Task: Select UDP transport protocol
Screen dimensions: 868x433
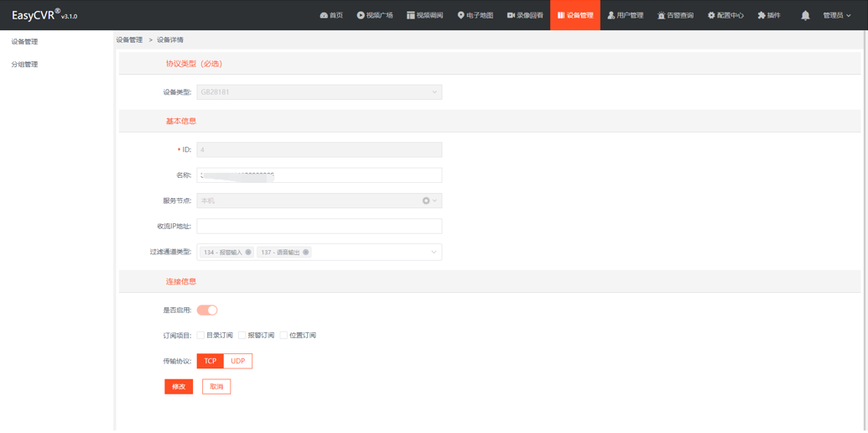Action: point(238,361)
